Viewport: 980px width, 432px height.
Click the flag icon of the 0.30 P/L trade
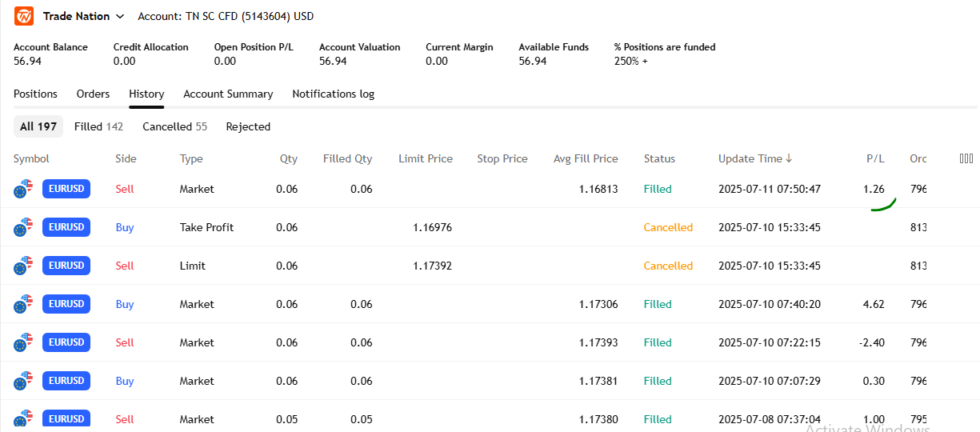[x=23, y=382]
